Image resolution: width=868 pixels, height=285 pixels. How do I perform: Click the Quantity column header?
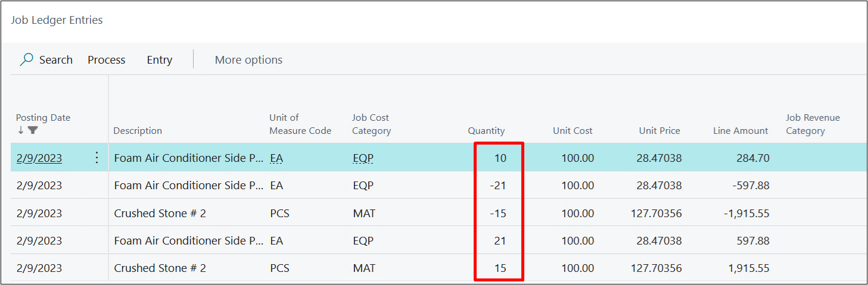486,131
